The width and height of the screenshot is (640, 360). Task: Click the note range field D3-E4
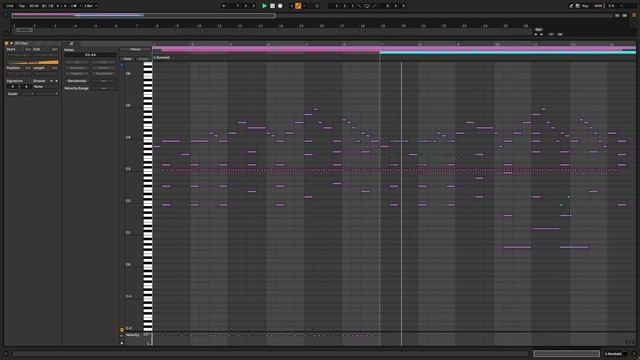(90, 55)
